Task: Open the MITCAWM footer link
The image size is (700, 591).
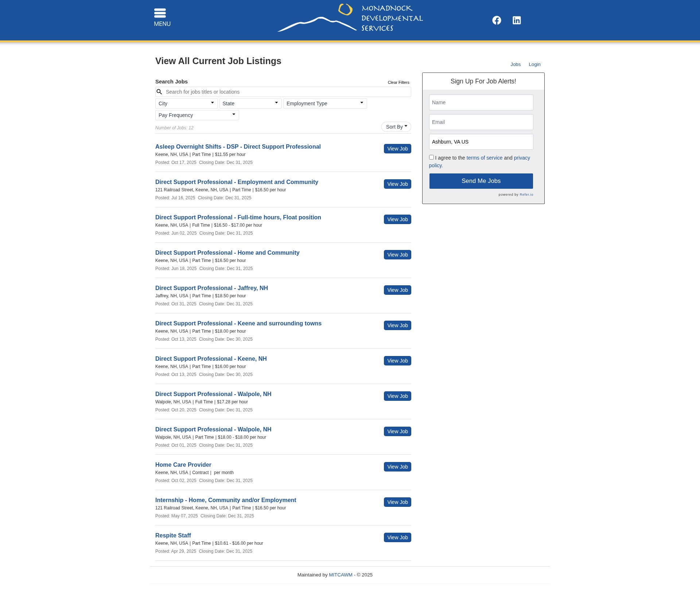Action: click(341, 575)
